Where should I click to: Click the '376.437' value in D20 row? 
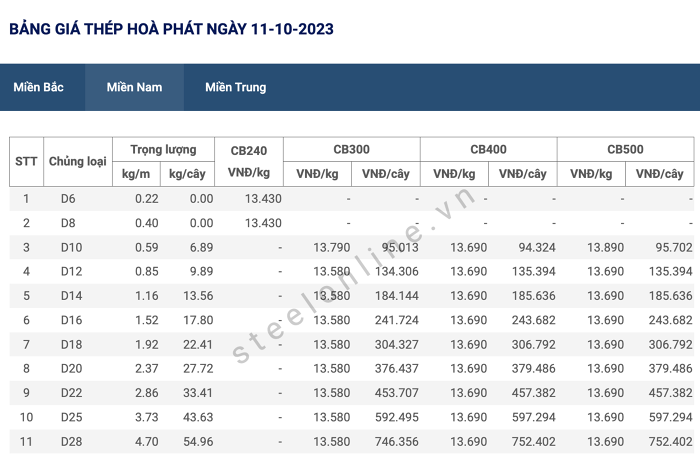[x=397, y=369]
